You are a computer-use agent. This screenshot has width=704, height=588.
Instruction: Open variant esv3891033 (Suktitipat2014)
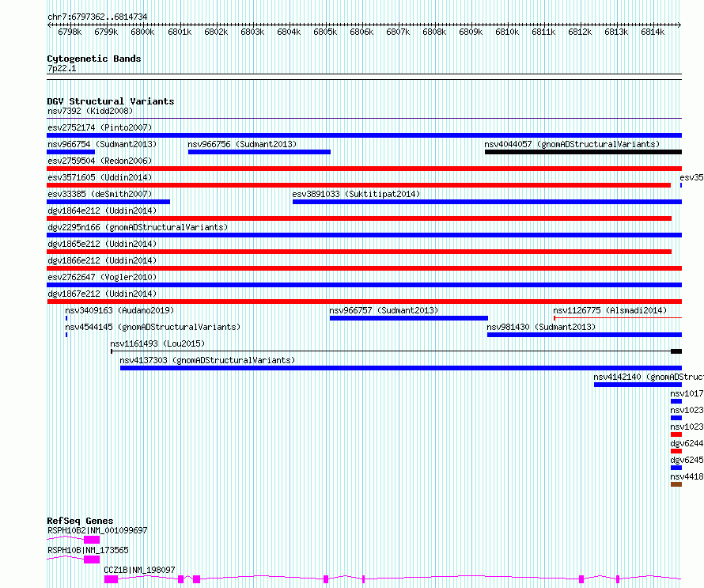(x=356, y=194)
